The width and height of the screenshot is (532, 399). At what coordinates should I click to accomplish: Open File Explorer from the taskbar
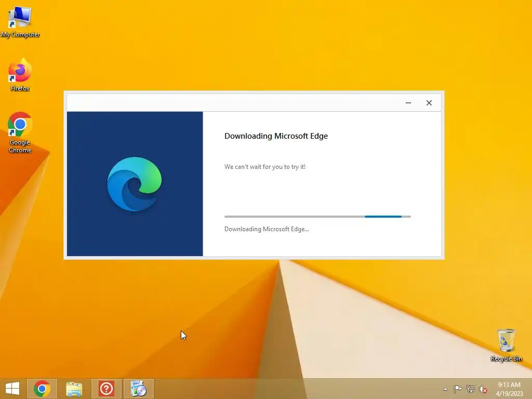(x=74, y=389)
